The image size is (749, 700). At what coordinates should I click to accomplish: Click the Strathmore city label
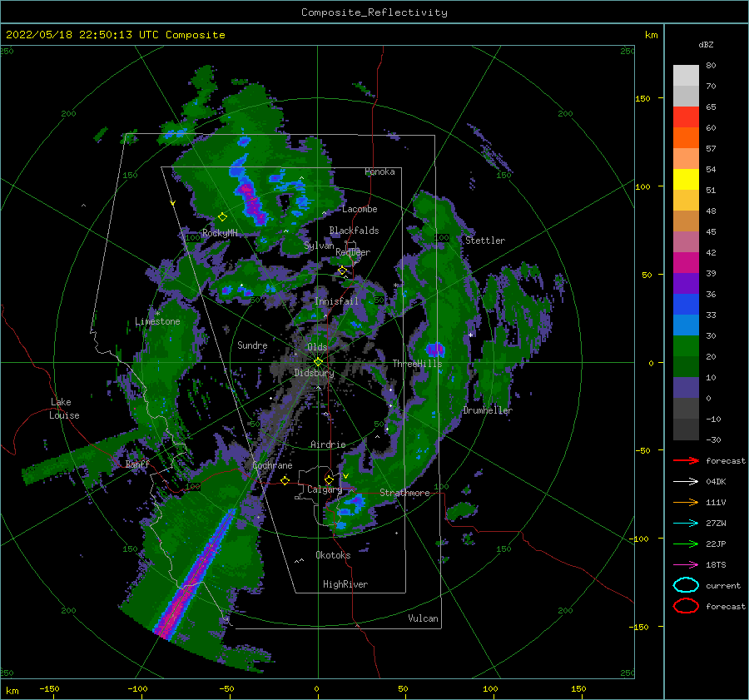(x=404, y=493)
